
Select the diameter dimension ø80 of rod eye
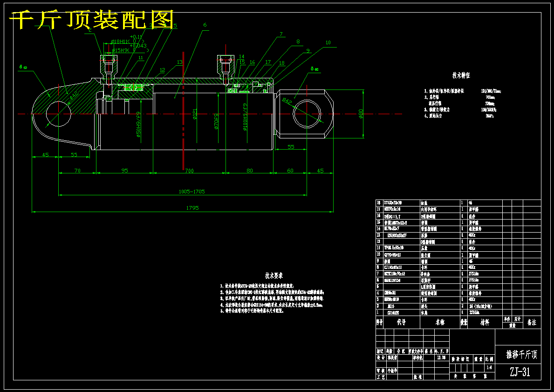(361, 114)
